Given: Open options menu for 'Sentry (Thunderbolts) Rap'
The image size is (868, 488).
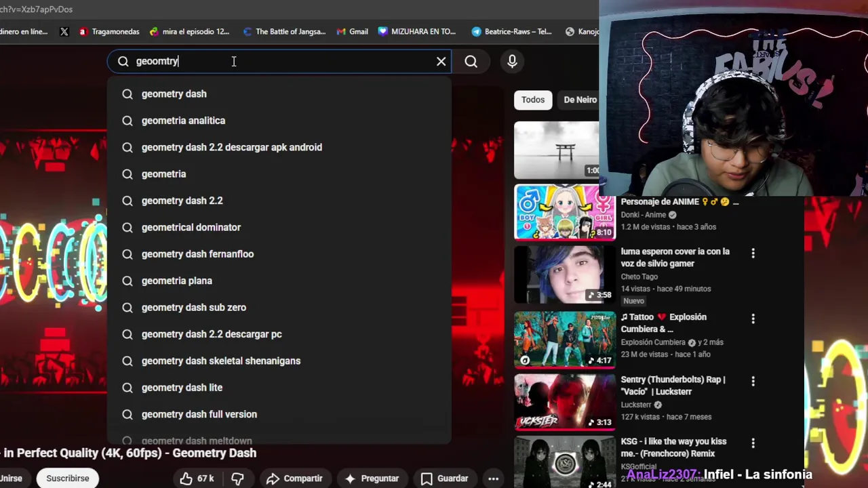Looking at the screenshot, I should coord(753,381).
